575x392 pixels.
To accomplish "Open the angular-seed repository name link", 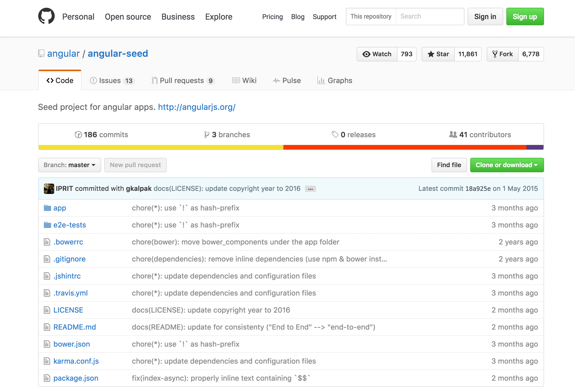I will [118, 53].
